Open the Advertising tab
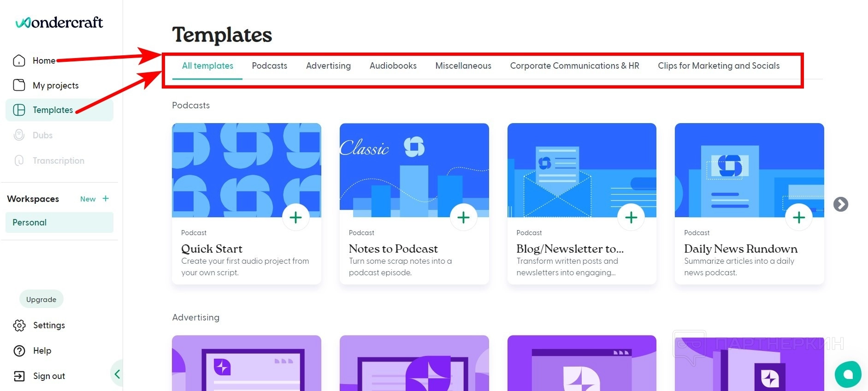Screen dimensions: 868x391 (328, 66)
